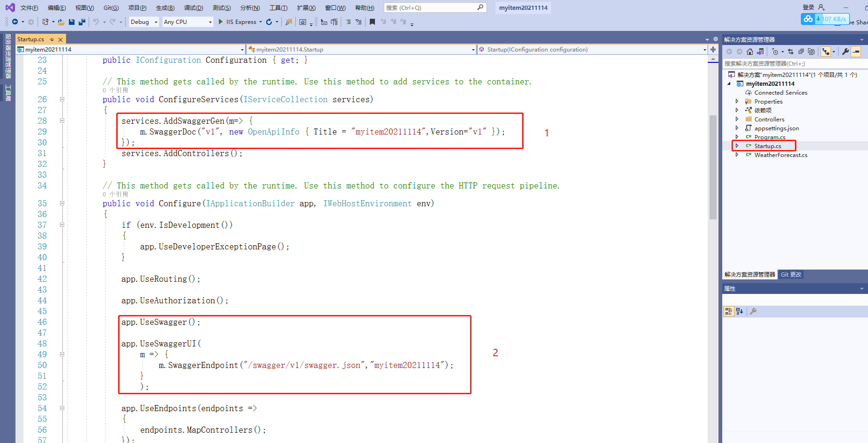Toggle Show All Files in Solution Explorer

761,52
